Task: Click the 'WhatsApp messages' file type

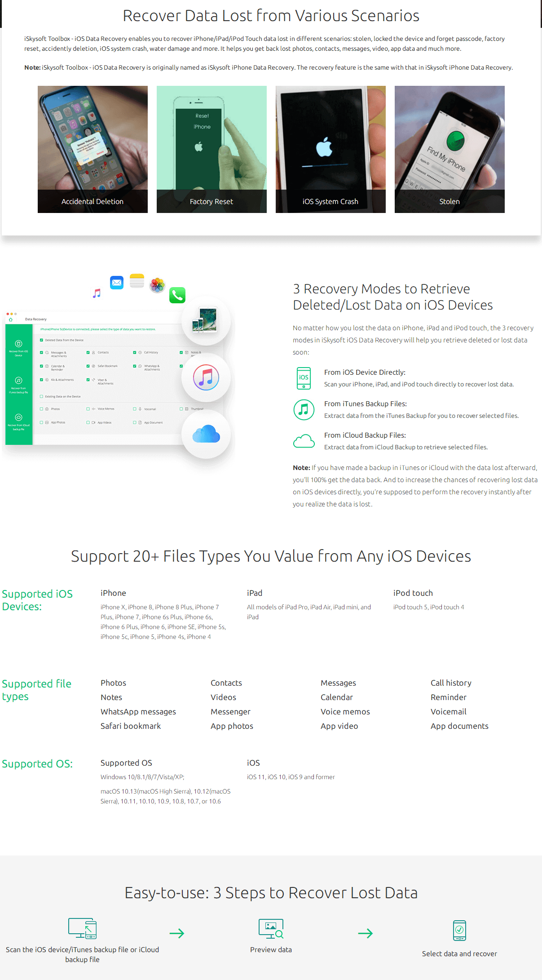Action: tap(138, 712)
